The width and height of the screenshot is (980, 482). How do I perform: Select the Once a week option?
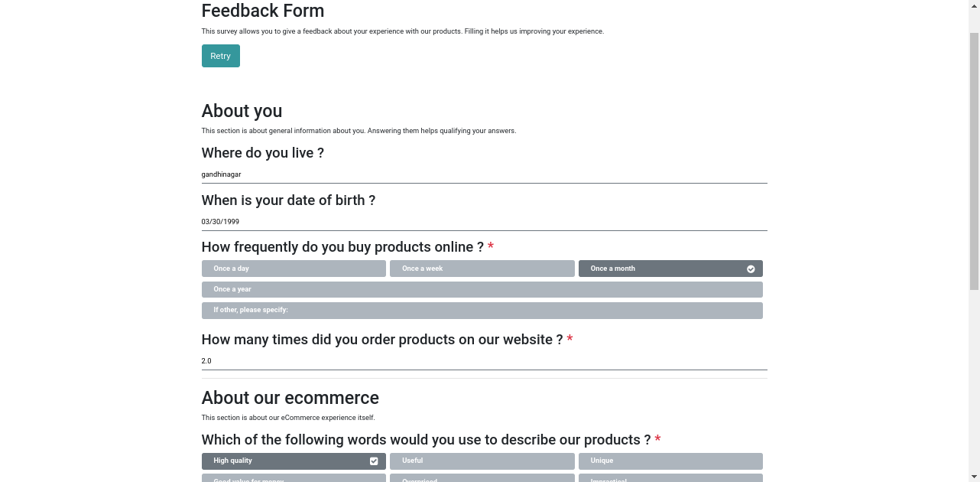pos(482,269)
